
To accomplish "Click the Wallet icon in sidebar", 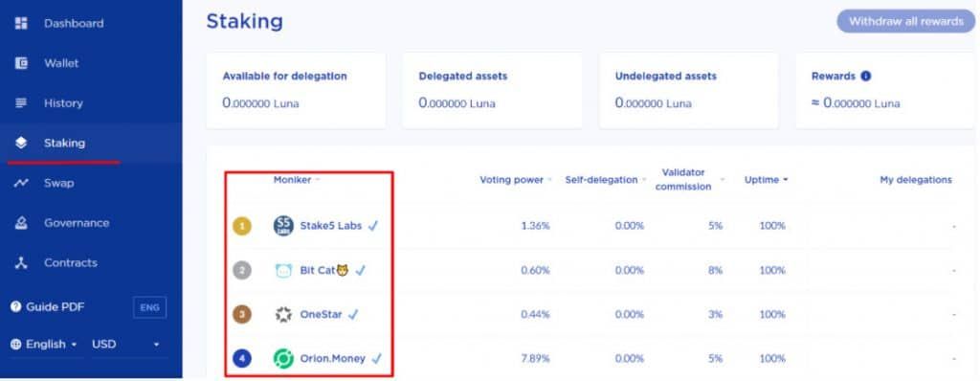I will coord(21,63).
